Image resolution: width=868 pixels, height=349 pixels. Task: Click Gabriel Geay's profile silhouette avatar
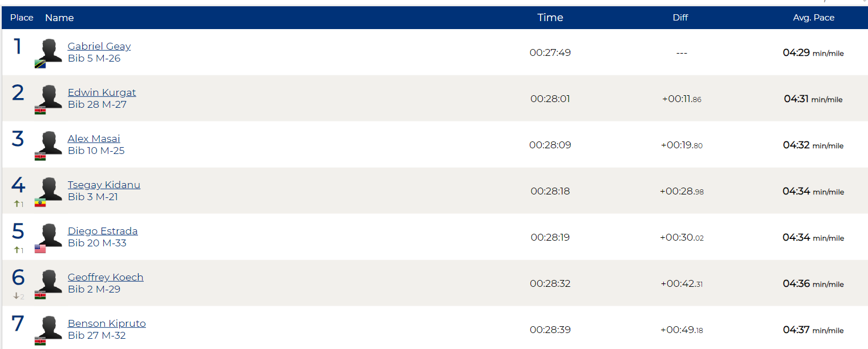tap(51, 50)
